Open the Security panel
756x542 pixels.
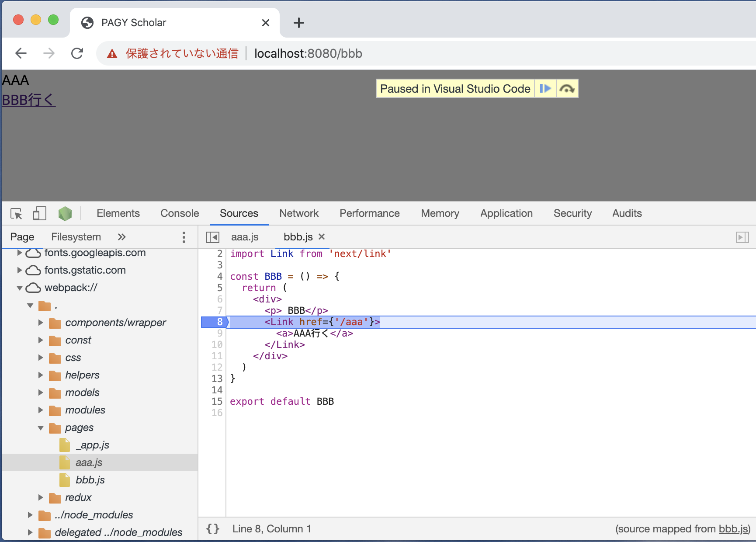tap(572, 213)
